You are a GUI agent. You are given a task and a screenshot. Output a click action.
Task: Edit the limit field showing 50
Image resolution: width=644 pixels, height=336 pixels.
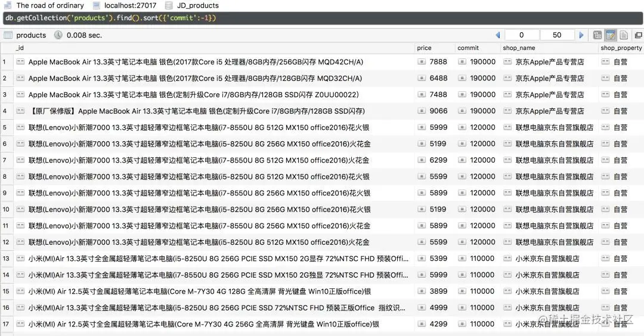coord(557,35)
